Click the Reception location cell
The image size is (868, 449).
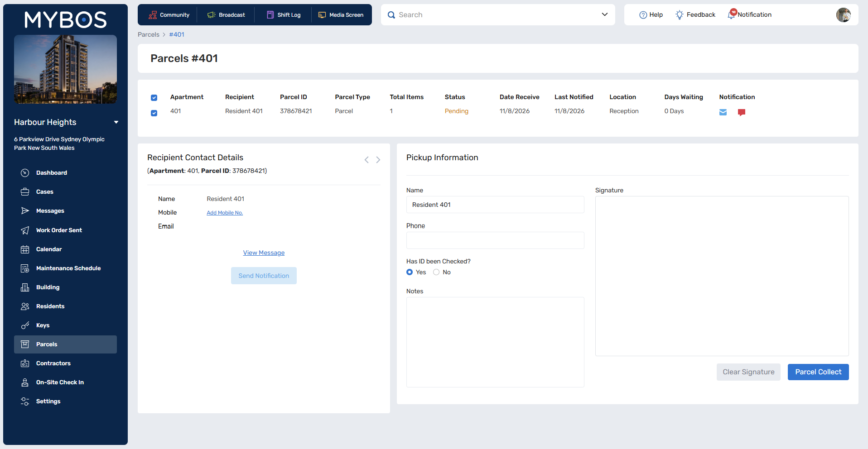pos(624,111)
